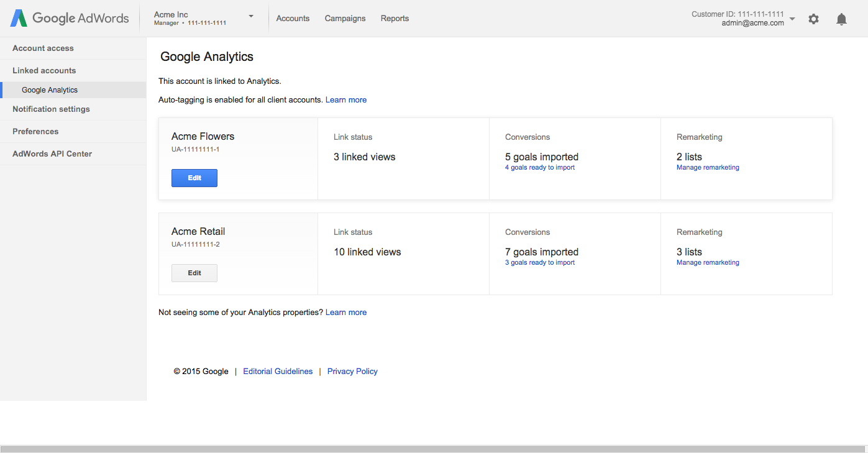Click Manage remarketing for Acme Flowers
This screenshot has width=868, height=453.
click(708, 168)
